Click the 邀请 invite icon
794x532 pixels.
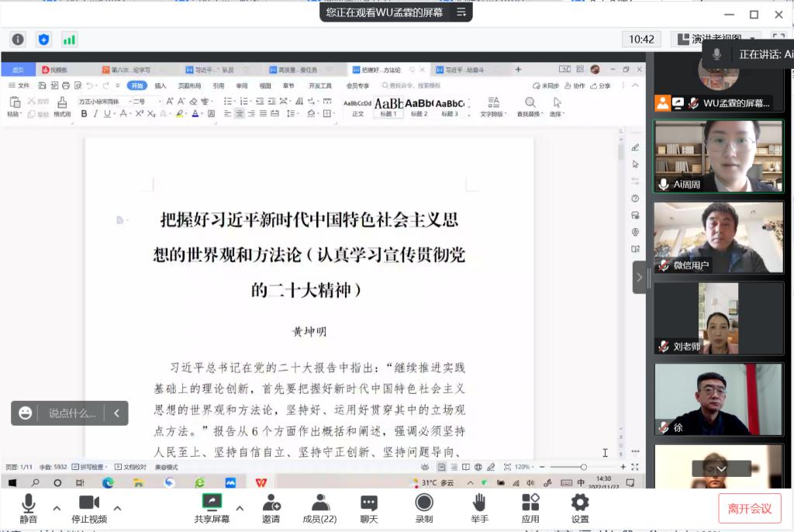tap(271, 508)
